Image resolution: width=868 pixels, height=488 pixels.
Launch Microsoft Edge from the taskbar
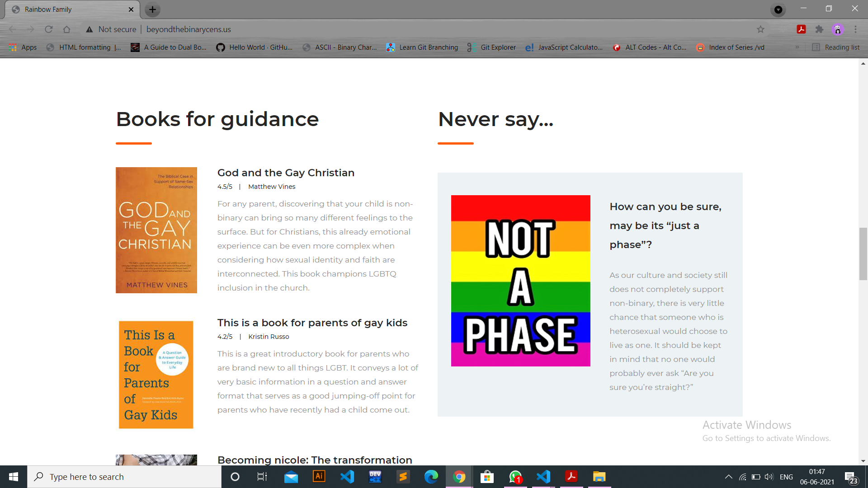coord(431,476)
